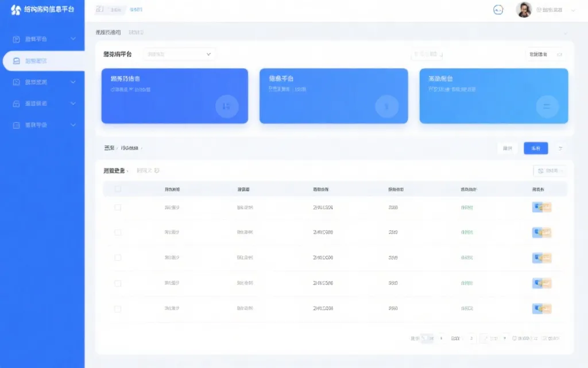Viewport: 588px width, 368px height.
Task: Click the orange action swatch in the second table row
Action: pos(547,232)
